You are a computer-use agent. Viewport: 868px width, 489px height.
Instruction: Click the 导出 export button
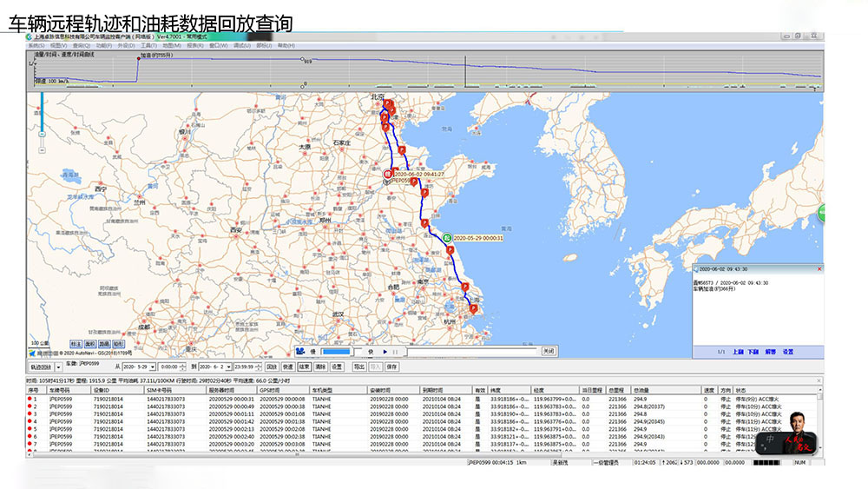tap(358, 367)
